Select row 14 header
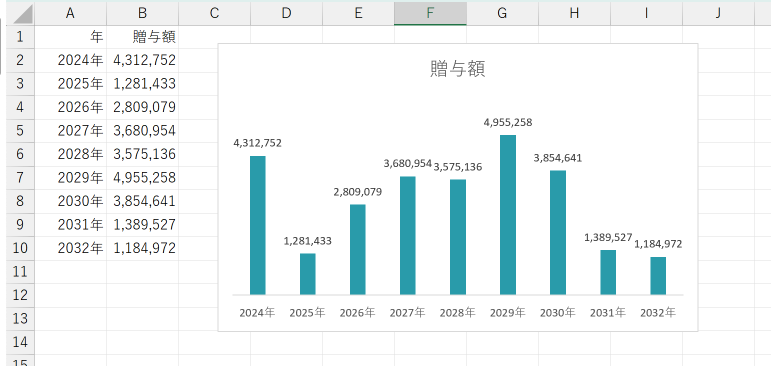 pyautogui.click(x=21, y=342)
